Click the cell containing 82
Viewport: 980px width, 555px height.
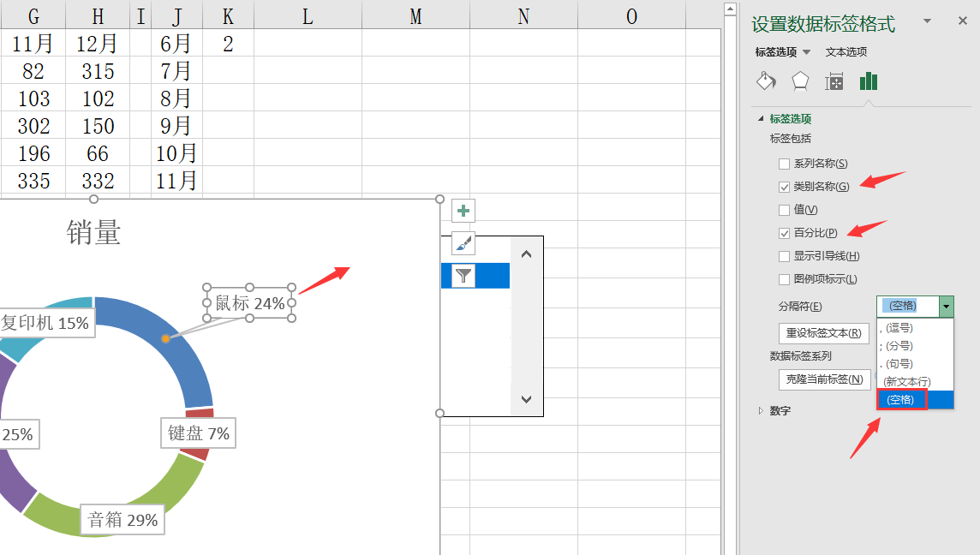coord(33,71)
